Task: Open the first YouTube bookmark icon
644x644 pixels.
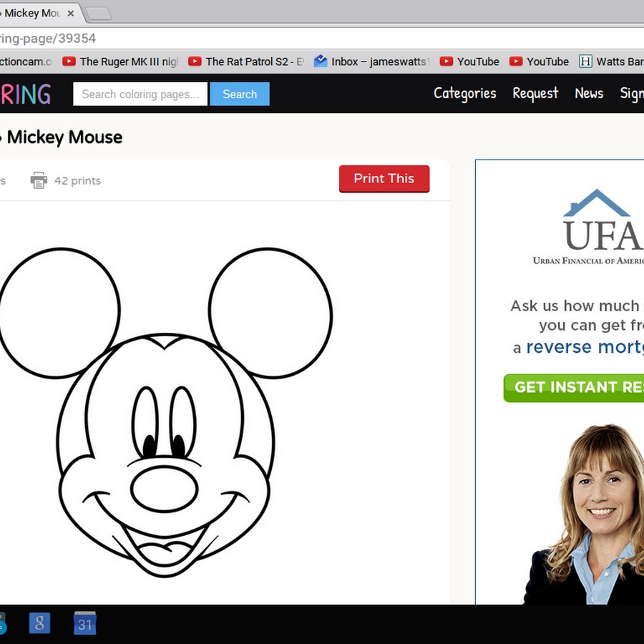Action: [x=446, y=62]
